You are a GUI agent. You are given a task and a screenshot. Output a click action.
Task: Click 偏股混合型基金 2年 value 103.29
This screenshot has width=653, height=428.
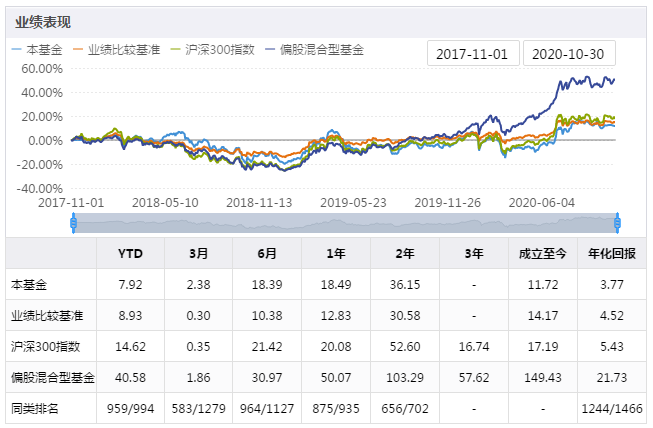(x=405, y=378)
